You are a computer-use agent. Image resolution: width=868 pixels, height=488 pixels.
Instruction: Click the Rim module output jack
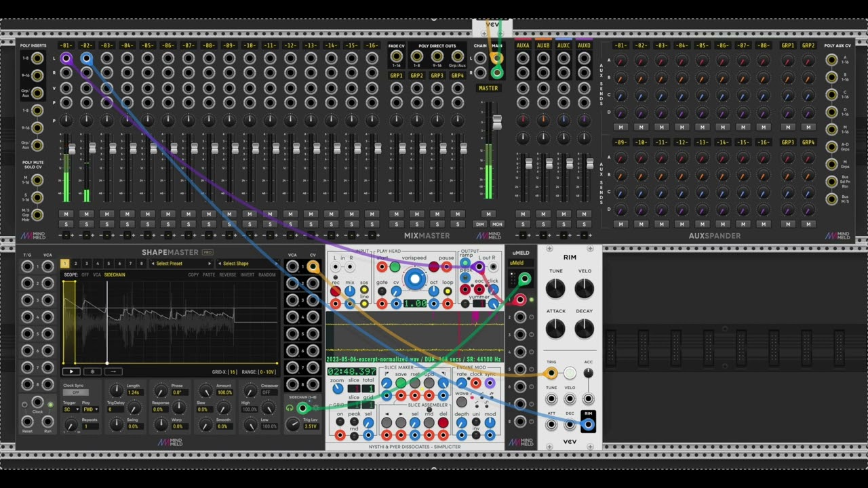pyautogui.click(x=588, y=425)
